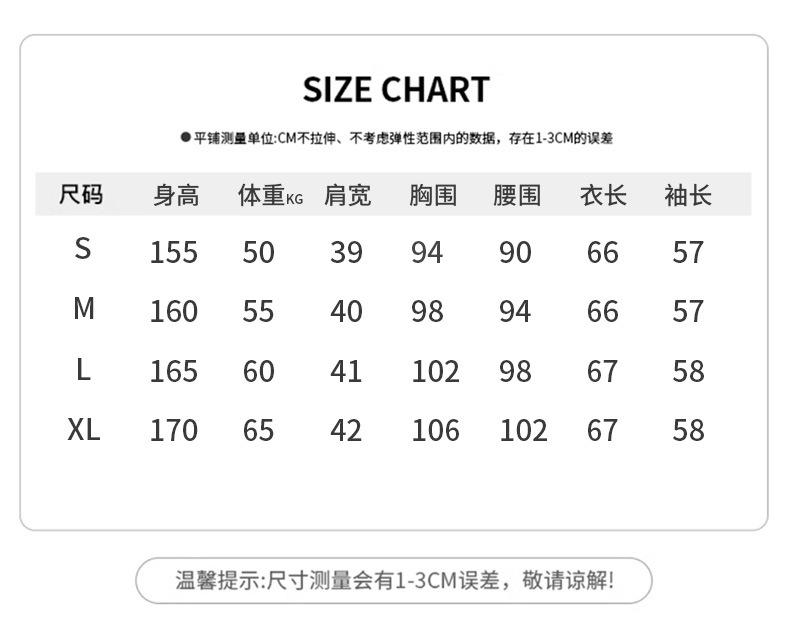Click the 肩宽 column header

click(x=347, y=195)
